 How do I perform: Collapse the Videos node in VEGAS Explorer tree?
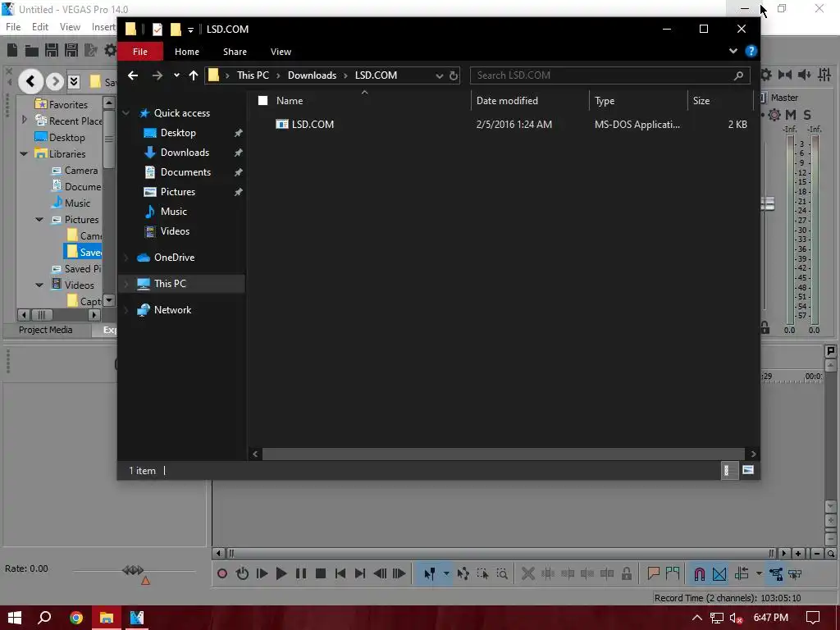coord(39,285)
